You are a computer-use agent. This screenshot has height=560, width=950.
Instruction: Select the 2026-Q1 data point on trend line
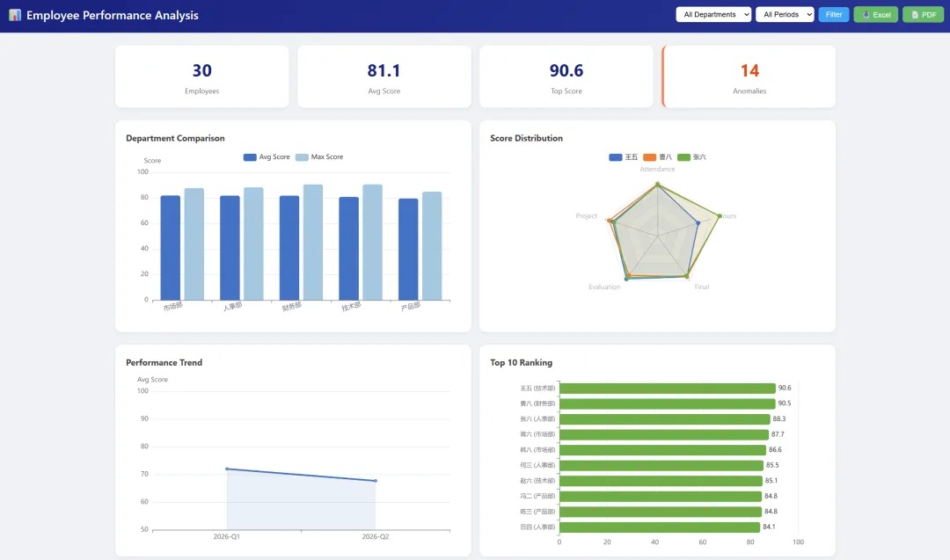click(227, 469)
